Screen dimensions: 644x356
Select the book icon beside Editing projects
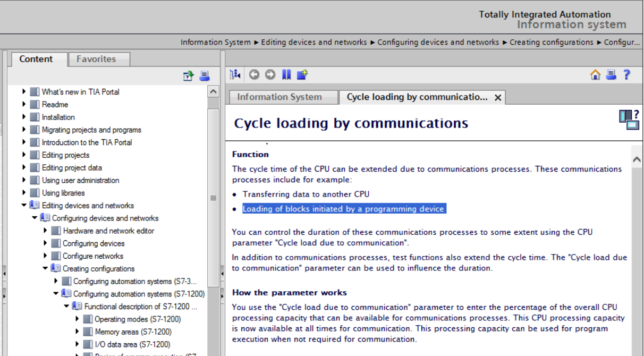click(x=35, y=155)
